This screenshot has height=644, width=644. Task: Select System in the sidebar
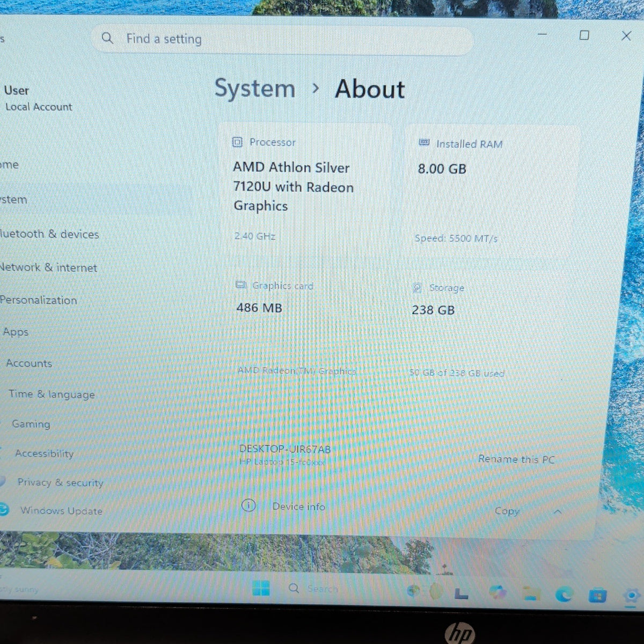point(13,200)
